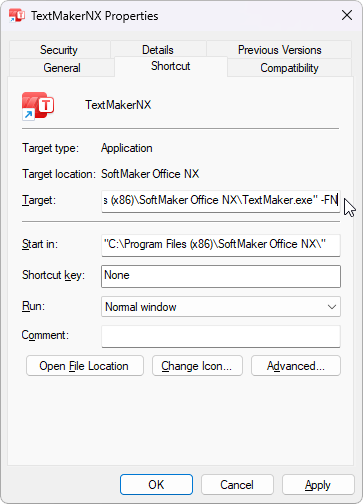Click the TextMakerNX shortcut icon in the title bar
The image size is (363, 504).
(x=17, y=16)
